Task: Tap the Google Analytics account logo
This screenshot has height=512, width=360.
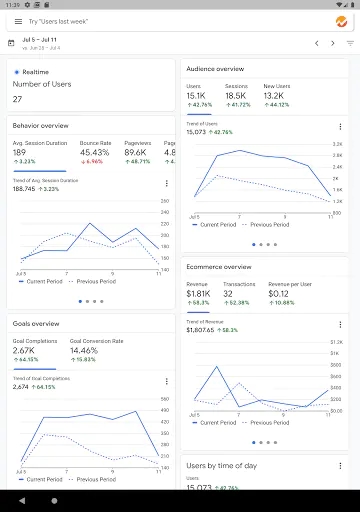Action: (x=341, y=22)
